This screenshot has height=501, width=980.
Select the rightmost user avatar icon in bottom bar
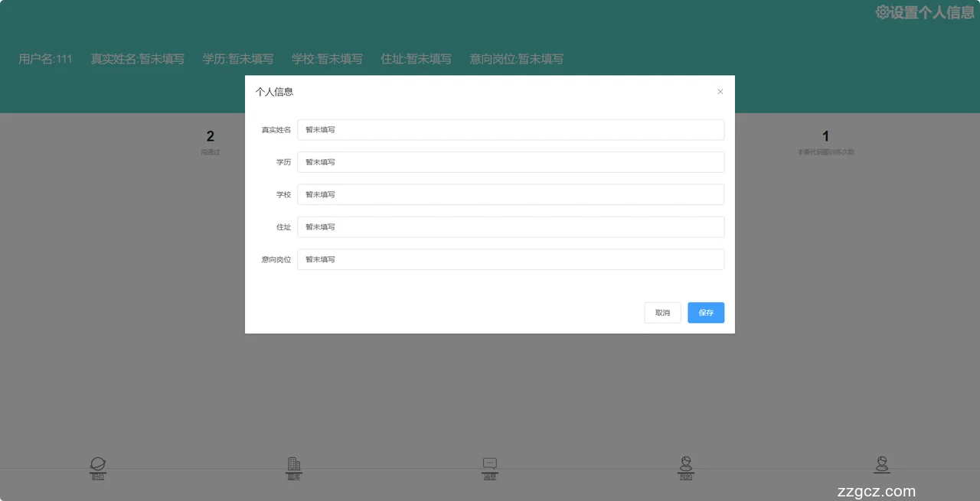coord(882,464)
